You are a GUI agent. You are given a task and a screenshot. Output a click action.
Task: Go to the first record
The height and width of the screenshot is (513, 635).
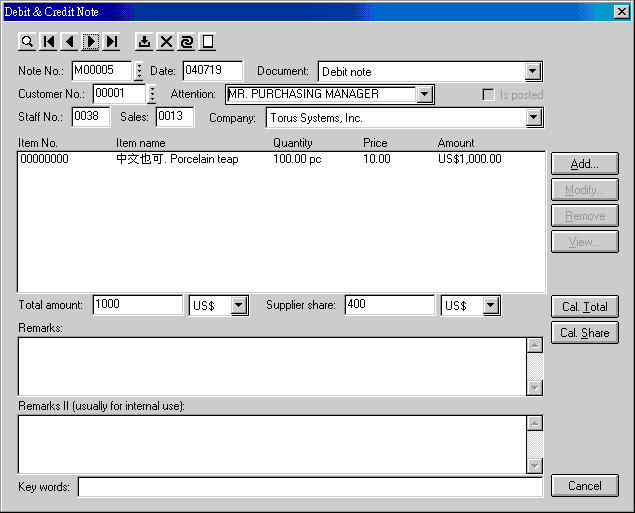[x=49, y=42]
